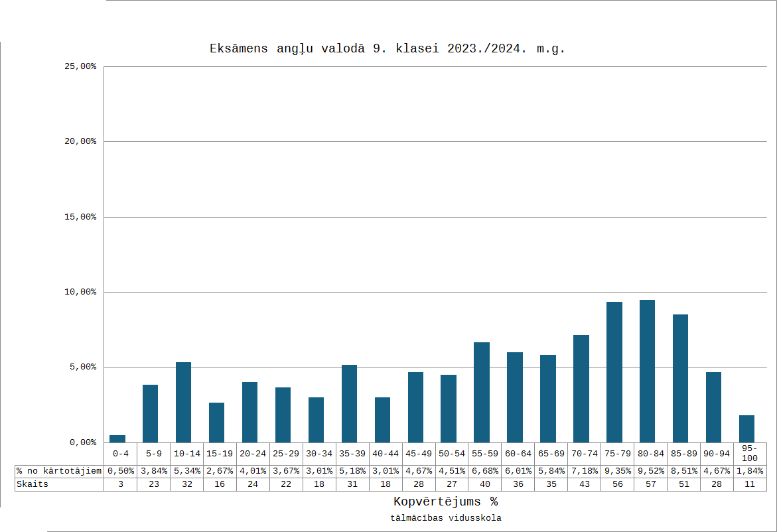Click the bar for score range 55-59
Viewport: 777px width, 532px height.
click(x=481, y=392)
